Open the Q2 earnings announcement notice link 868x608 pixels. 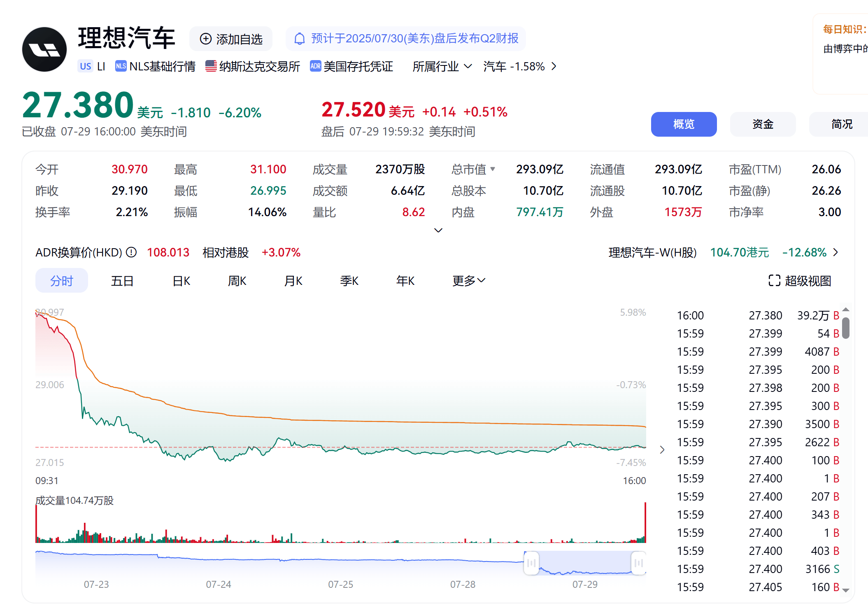coord(406,39)
